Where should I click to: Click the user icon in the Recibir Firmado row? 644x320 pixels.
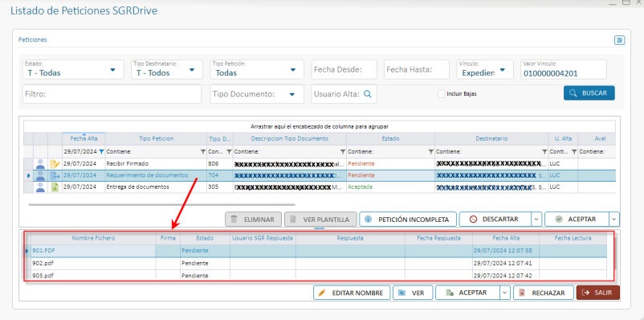click(40, 164)
